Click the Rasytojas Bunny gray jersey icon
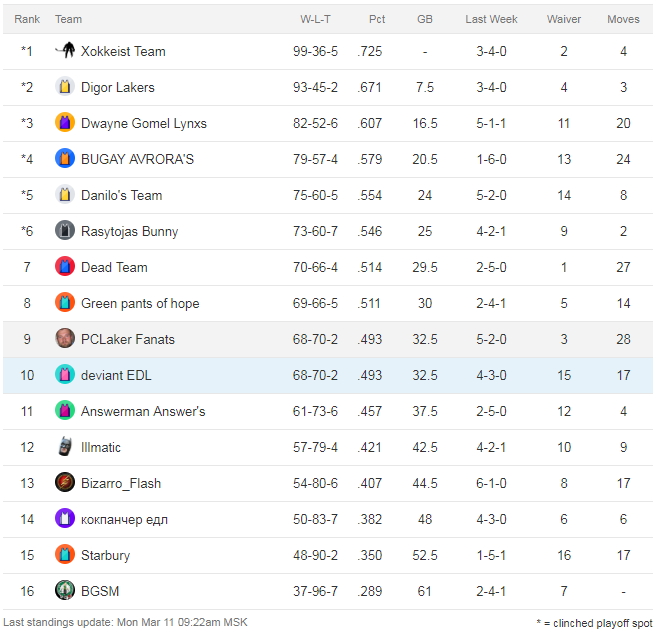 pos(65,231)
